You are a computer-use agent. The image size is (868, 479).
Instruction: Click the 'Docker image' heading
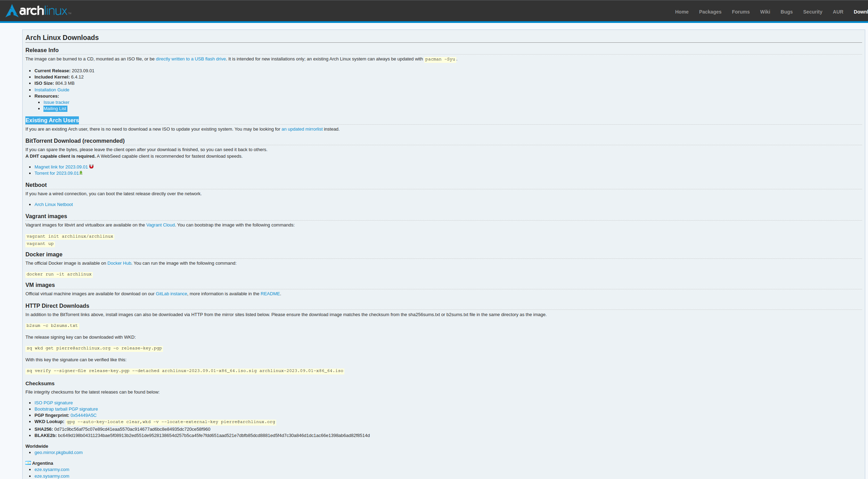[44, 255]
